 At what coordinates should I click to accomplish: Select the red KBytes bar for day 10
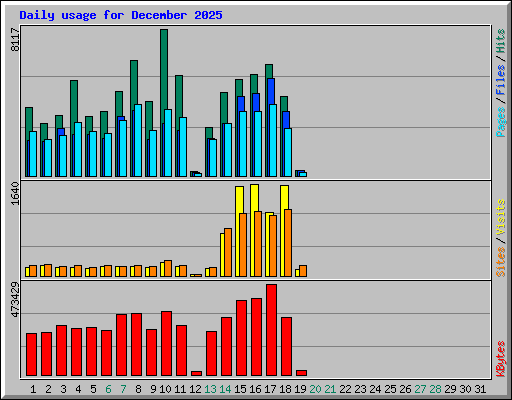pos(166,344)
